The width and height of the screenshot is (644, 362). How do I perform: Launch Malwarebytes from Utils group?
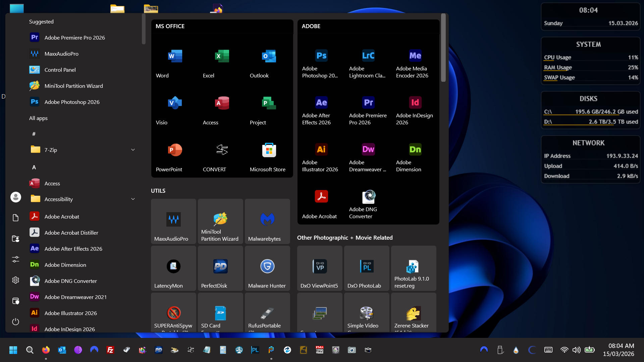[x=267, y=222]
